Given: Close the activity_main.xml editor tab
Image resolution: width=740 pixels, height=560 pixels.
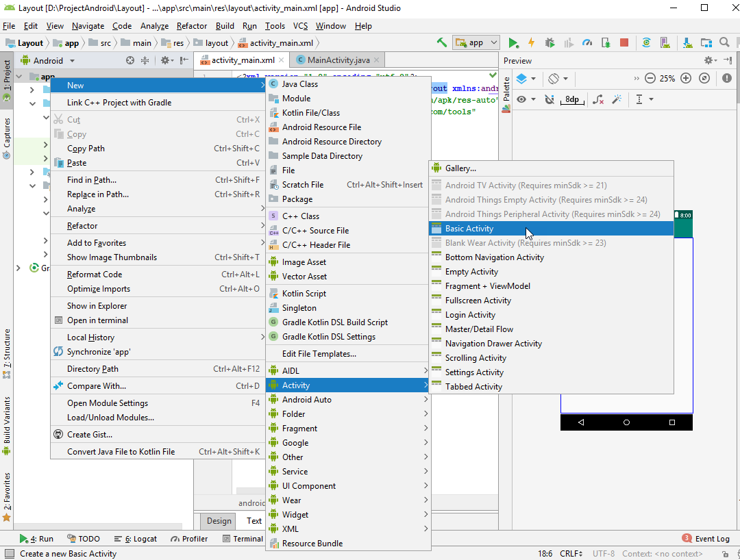Looking at the screenshot, I should (x=282, y=60).
